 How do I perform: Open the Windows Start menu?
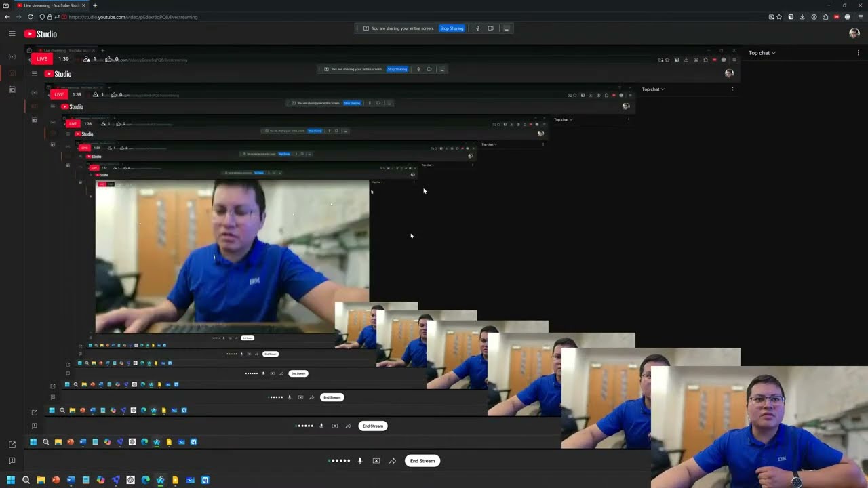click(11, 481)
